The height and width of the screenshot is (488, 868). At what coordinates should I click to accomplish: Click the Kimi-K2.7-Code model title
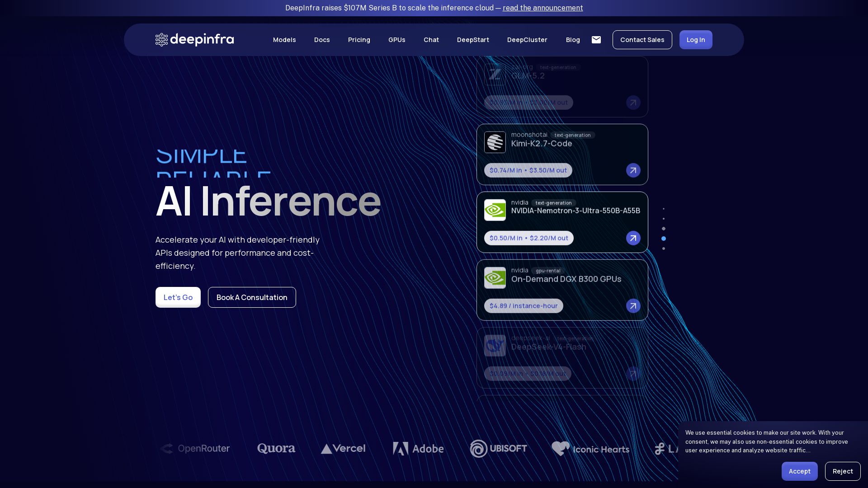tap(542, 144)
